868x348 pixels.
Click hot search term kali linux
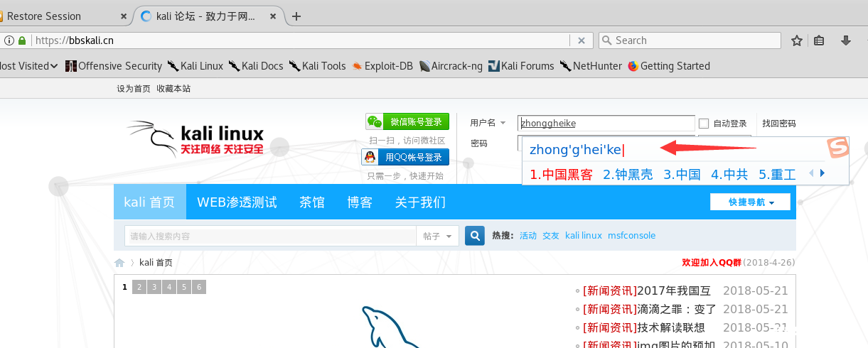(x=584, y=236)
